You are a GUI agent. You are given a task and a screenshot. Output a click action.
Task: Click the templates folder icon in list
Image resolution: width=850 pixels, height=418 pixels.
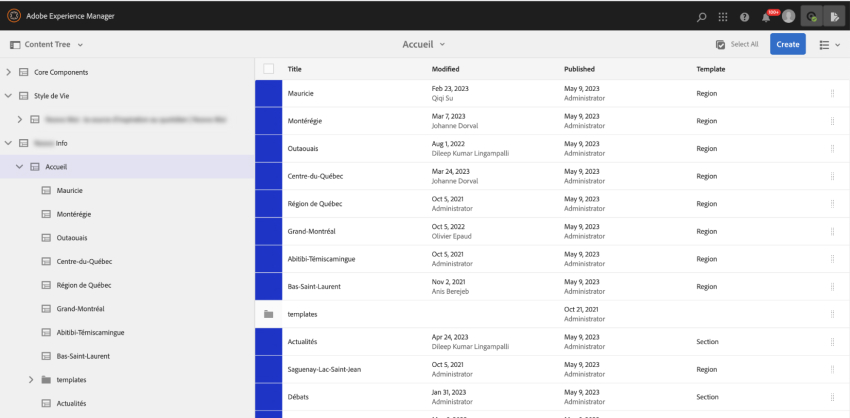[x=268, y=314]
